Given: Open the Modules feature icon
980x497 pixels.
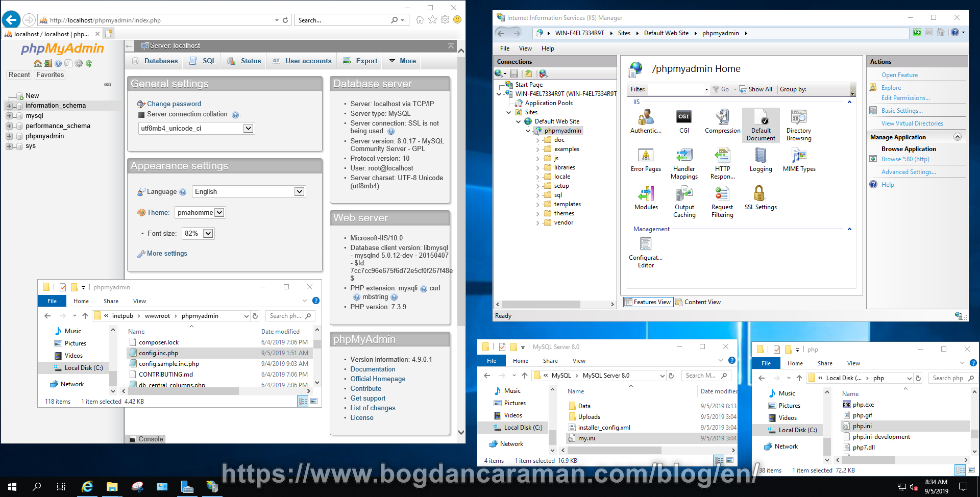Looking at the screenshot, I should click(646, 198).
